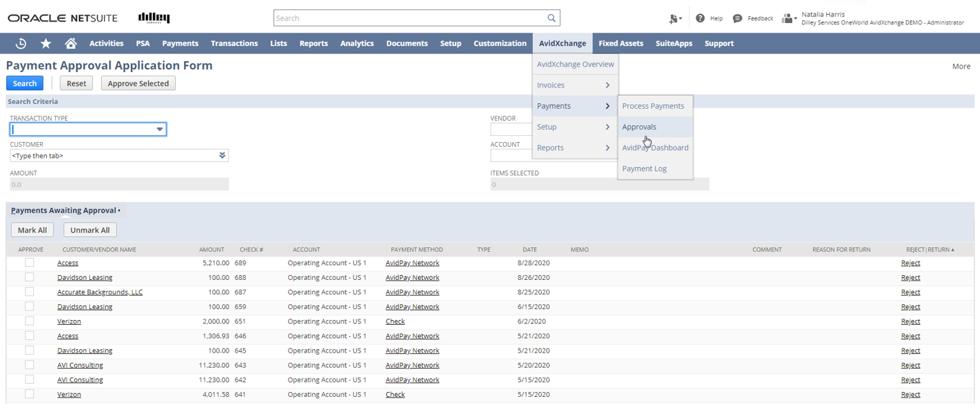The image size is (980, 409).
Task: Expand Reports submenu in AvidXchange dropdown
Action: tap(575, 148)
